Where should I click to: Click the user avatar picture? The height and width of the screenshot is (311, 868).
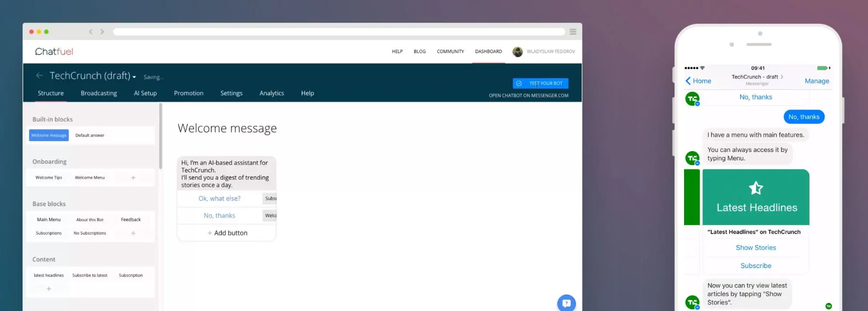[518, 52]
